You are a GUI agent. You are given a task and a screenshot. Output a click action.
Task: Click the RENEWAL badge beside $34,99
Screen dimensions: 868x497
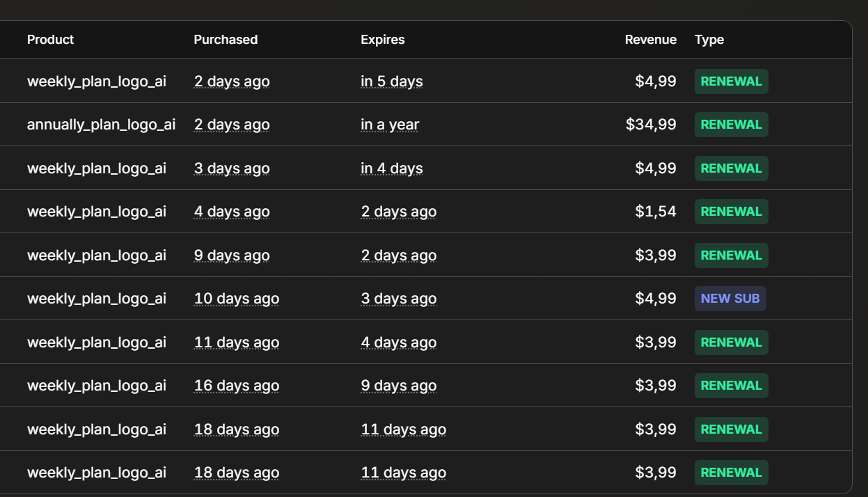tap(731, 125)
